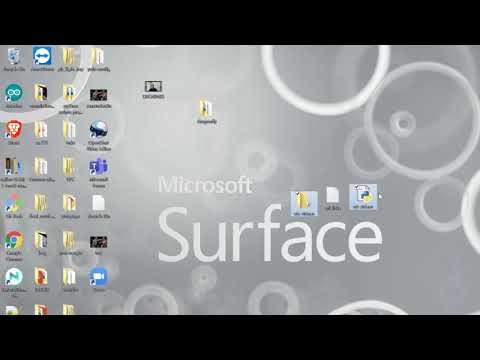Image resolution: width=480 pixels, height=360 pixels.
Task: Open the Recycle Bin desktop icon
Action: pyautogui.click(x=14, y=59)
